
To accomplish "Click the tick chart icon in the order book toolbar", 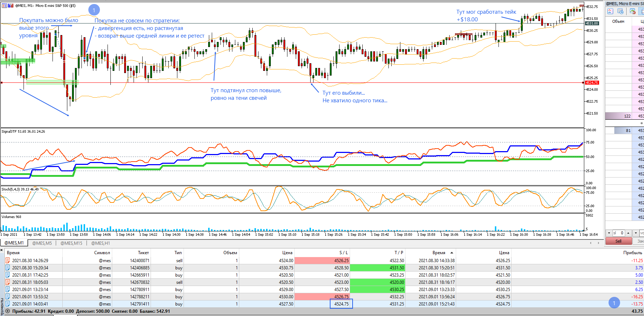I will coord(610,12).
